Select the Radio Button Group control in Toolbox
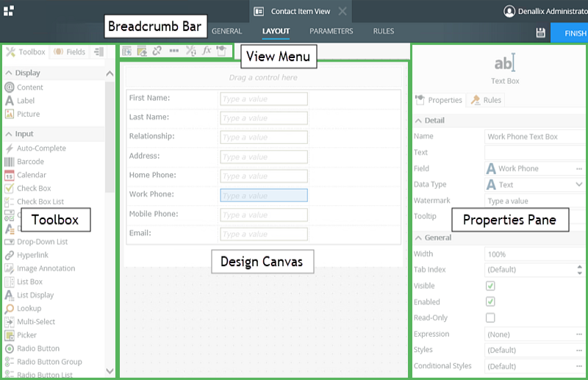The height and width of the screenshot is (380, 588). [x=43, y=362]
